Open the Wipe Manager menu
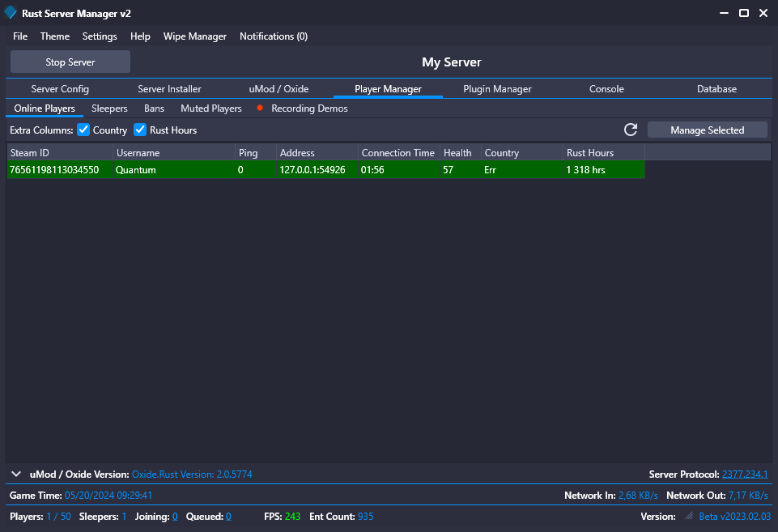Viewport: 778px width, 532px height. [195, 36]
